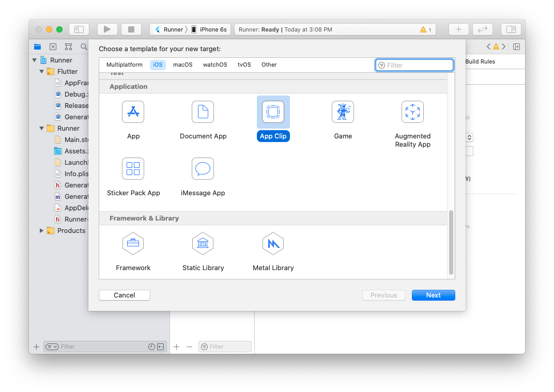The height and width of the screenshot is (392, 554).
Task: Select the Game template icon
Action: click(x=343, y=112)
